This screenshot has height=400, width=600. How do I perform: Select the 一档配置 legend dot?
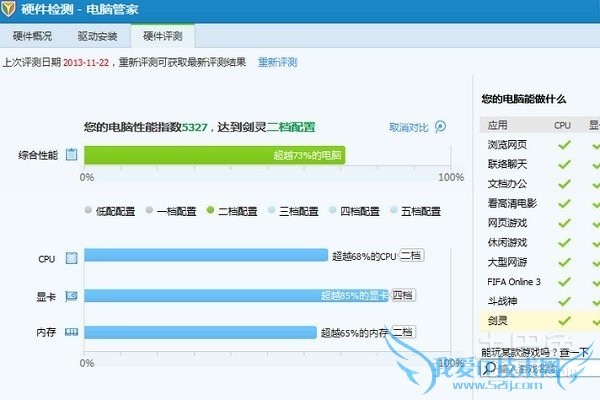click(x=149, y=210)
